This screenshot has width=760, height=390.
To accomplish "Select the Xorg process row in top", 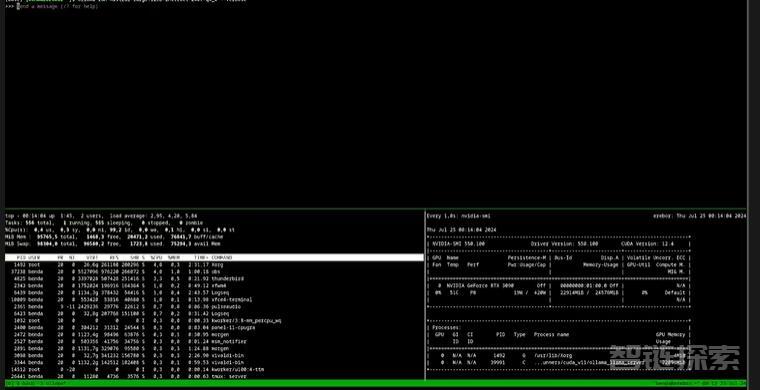I will tap(214, 265).
